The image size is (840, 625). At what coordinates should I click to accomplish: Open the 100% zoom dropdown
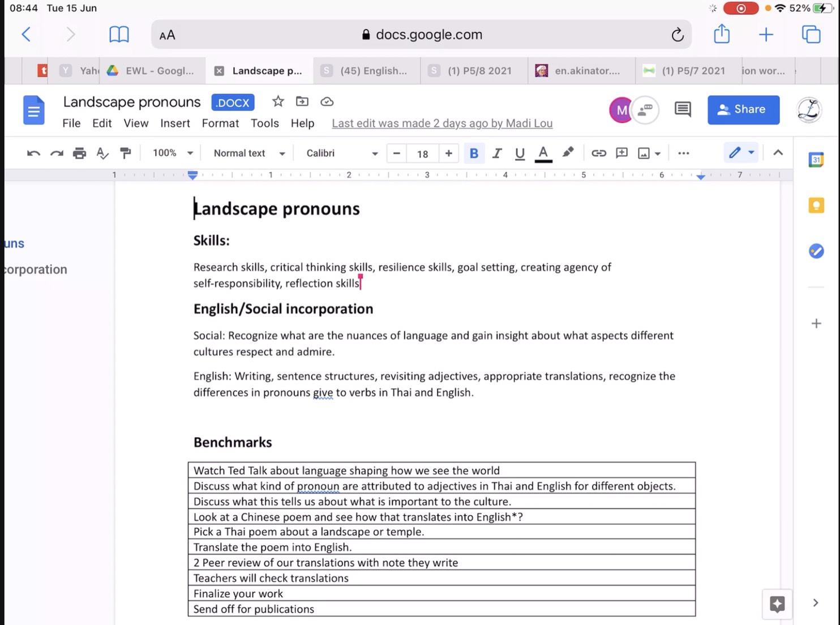(x=173, y=153)
